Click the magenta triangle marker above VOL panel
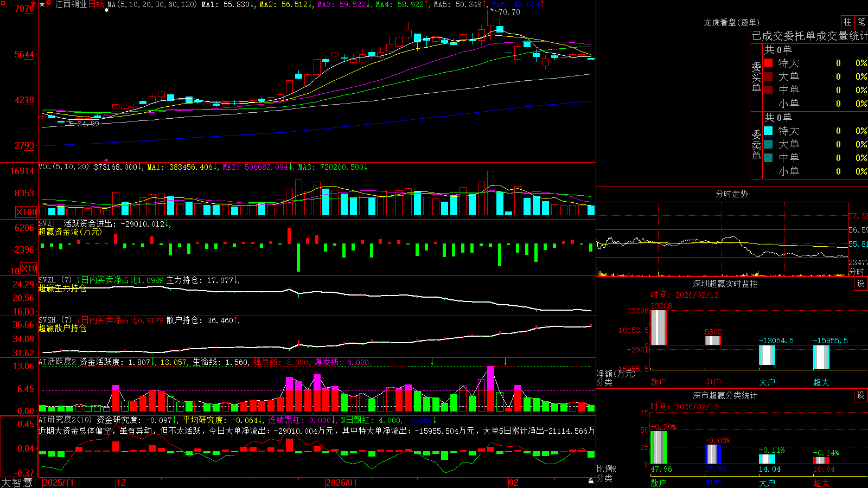 click(106, 160)
